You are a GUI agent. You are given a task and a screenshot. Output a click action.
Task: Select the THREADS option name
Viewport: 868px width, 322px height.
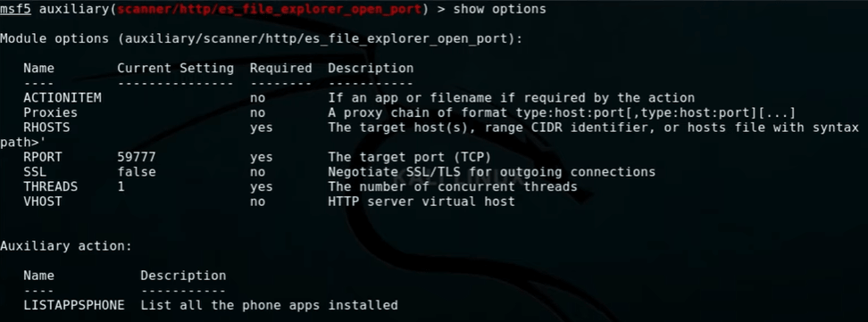tap(50, 187)
